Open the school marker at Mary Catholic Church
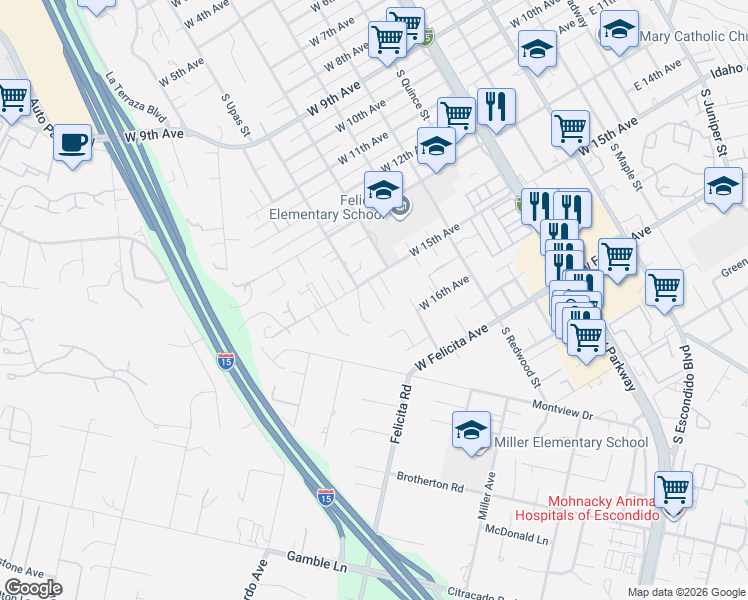Image resolution: width=748 pixels, height=600 pixels. tap(619, 30)
